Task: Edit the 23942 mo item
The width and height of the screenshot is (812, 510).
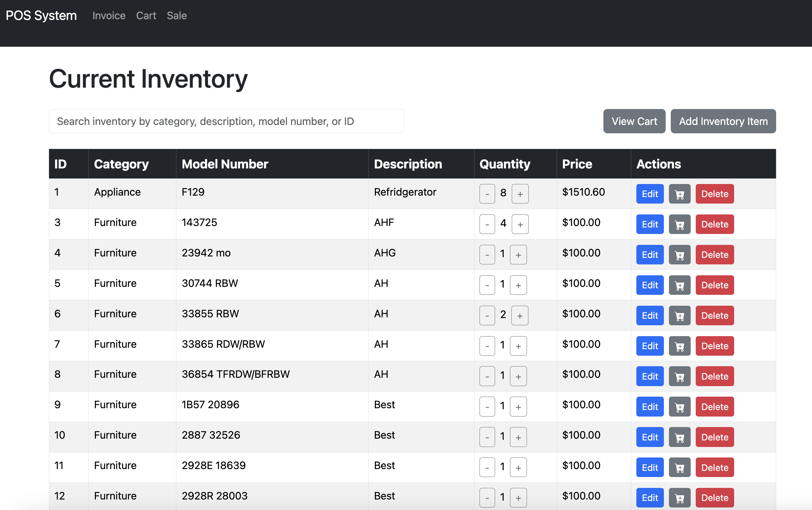Action: pos(650,255)
